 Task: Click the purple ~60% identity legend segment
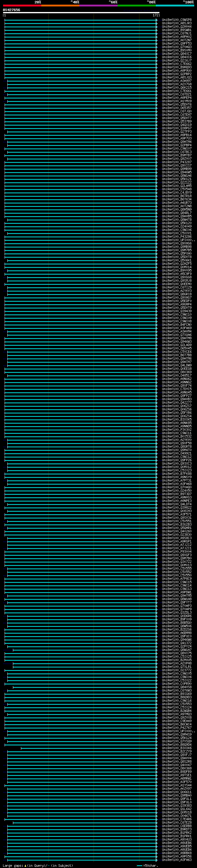pos(98,6)
